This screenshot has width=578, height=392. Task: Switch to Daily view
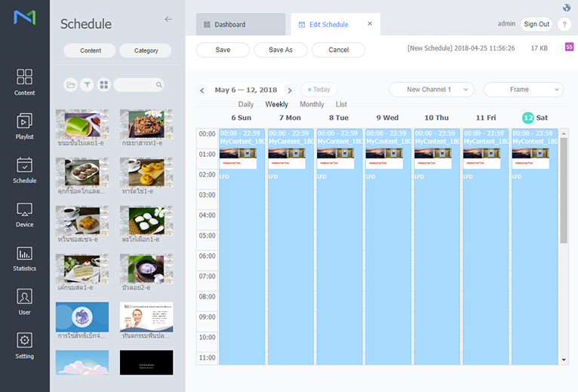(x=246, y=104)
